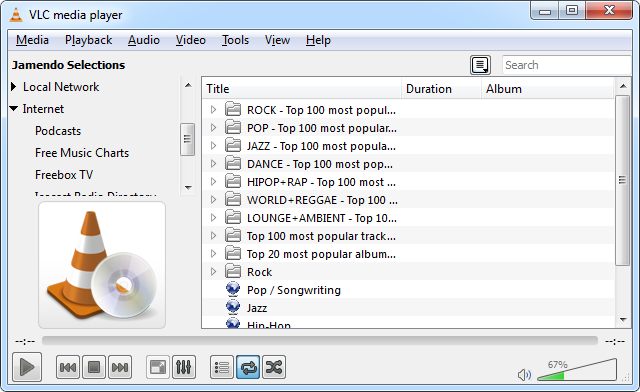Image resolution: width=640 pixels, height=392 pixels.
Task: Start playback with the Play button
Action: [27, 367]
